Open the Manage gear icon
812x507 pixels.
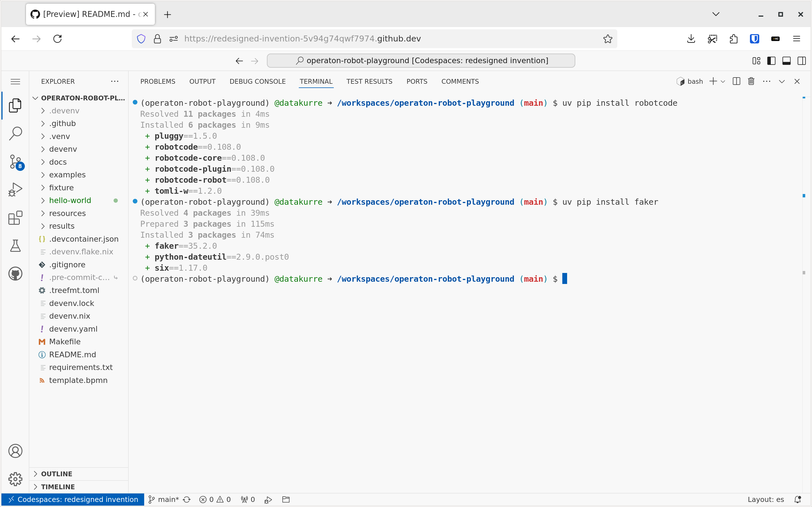click(x=16, y=479)
